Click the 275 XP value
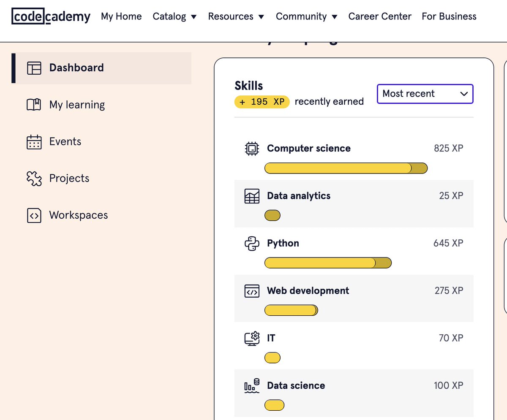 coord(449,291)
